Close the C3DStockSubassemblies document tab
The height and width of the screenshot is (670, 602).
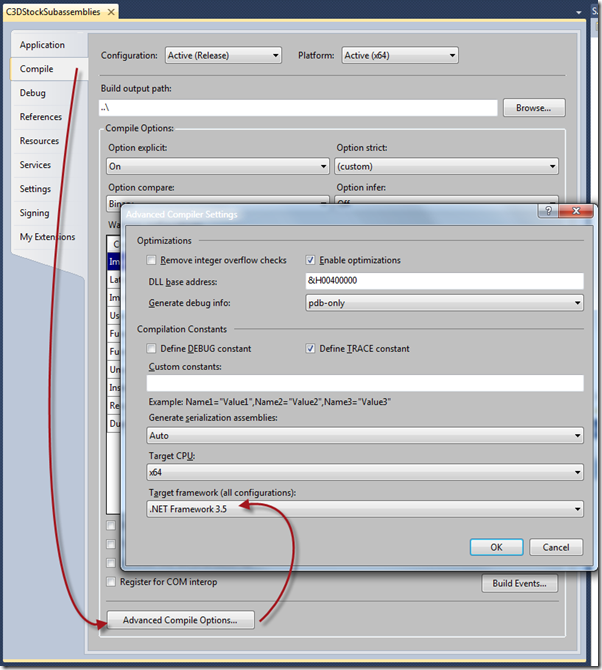(111, 12)
